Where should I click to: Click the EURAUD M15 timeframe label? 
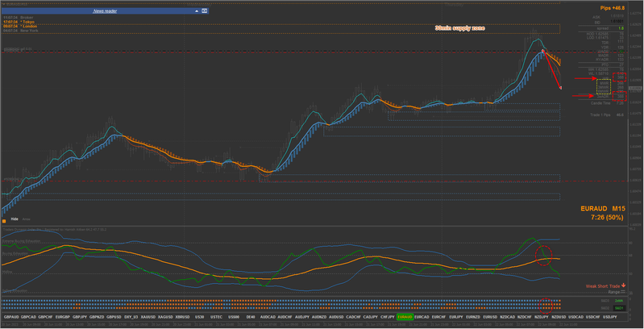(603, 208)
